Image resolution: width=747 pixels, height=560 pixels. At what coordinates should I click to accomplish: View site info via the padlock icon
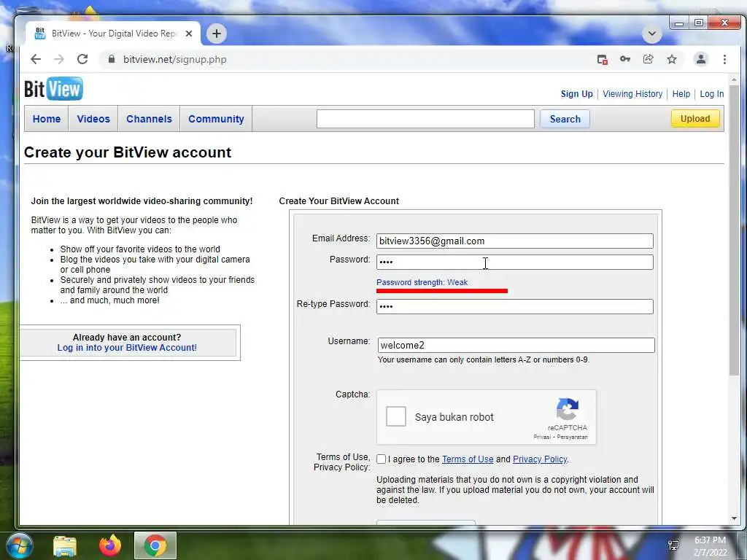click(x=112, y=59)
